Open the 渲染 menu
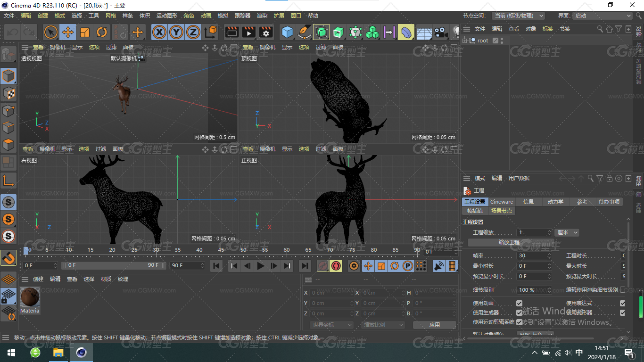 coord(262,16)
